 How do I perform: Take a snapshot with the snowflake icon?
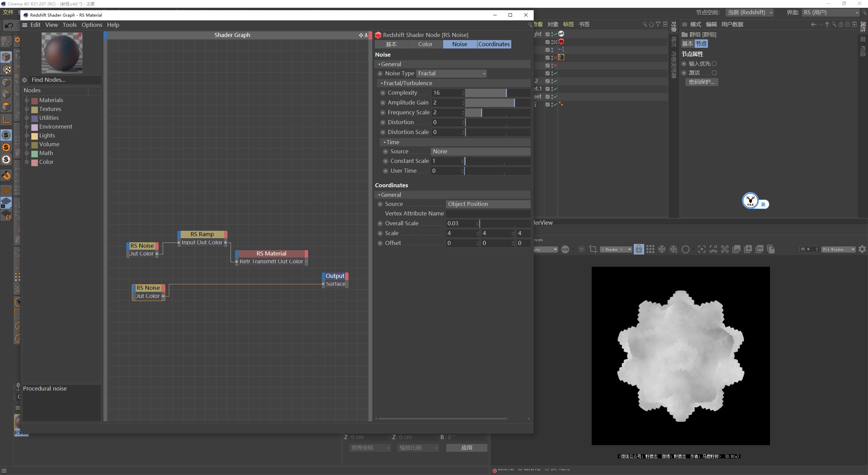pos(662,249)
